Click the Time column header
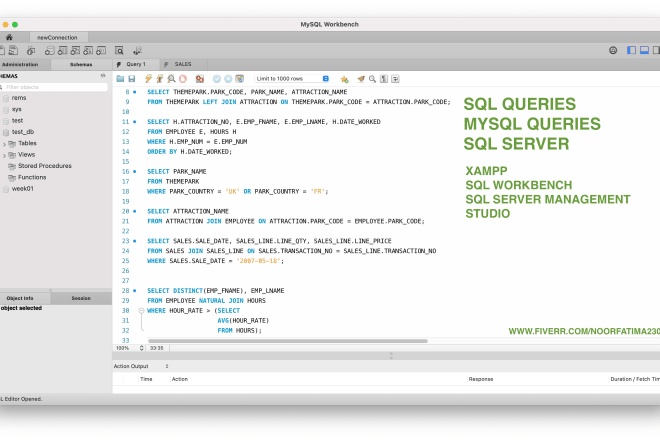The image size is (660, 440). pyautogui.click(x=146, y=379)
